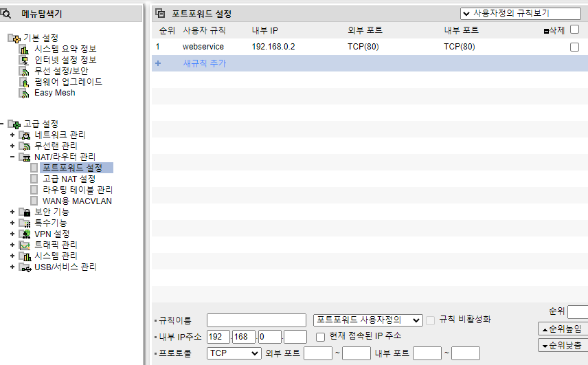This screenshot has height=365, width=588.
Task: Expand the 무선랜 관리 tree node
Action: [x=12, y=146]
